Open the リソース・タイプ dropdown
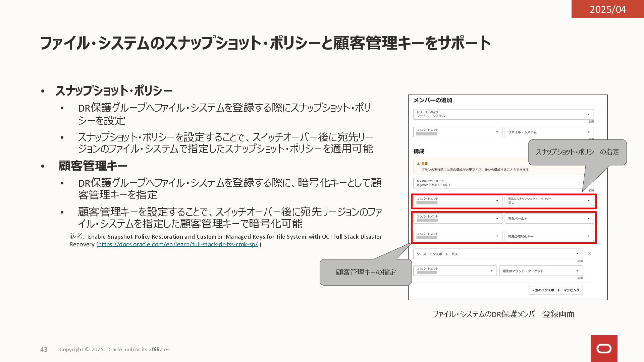The height and width of the screenshot is (362, 644). point(503,114)
